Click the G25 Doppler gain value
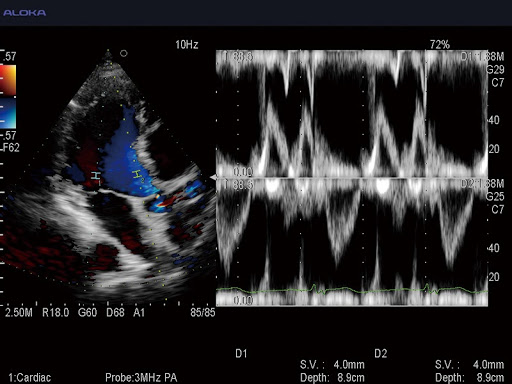 [495, 197]
